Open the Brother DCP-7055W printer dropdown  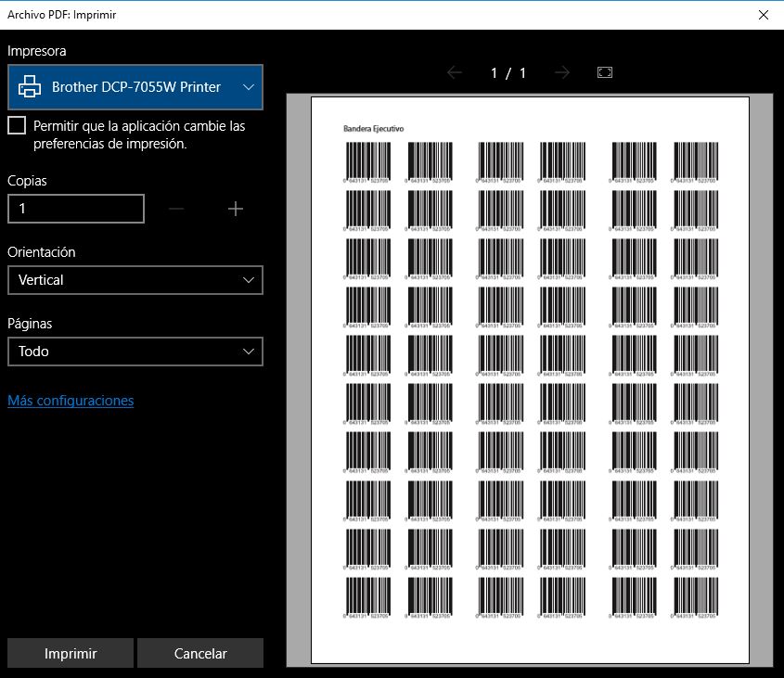tap(135, 87)
